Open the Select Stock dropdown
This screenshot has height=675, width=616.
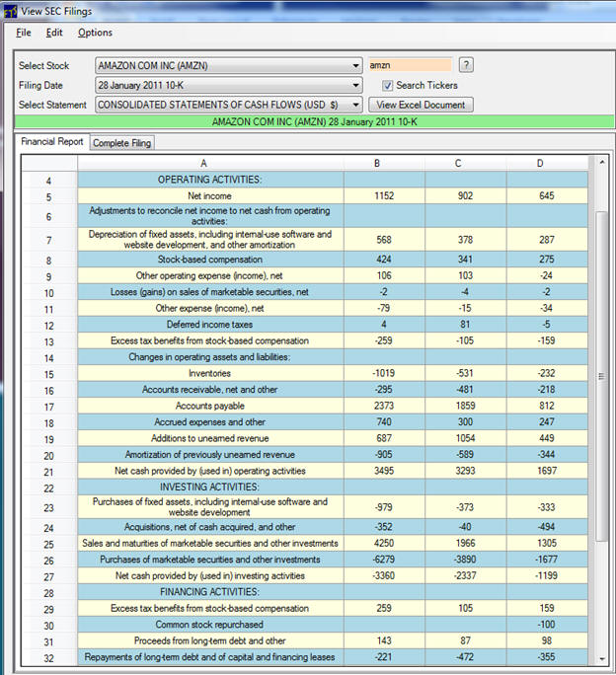pos(355,66)
